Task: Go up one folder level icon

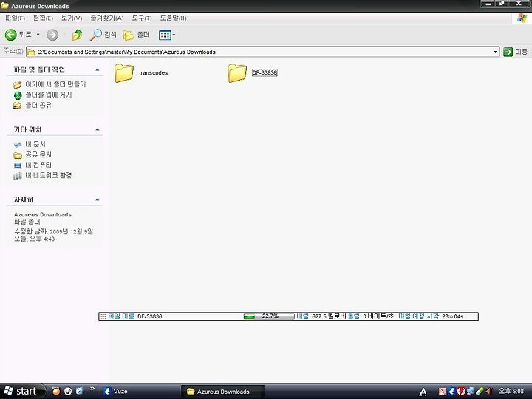Action: (x=78, y=35)
